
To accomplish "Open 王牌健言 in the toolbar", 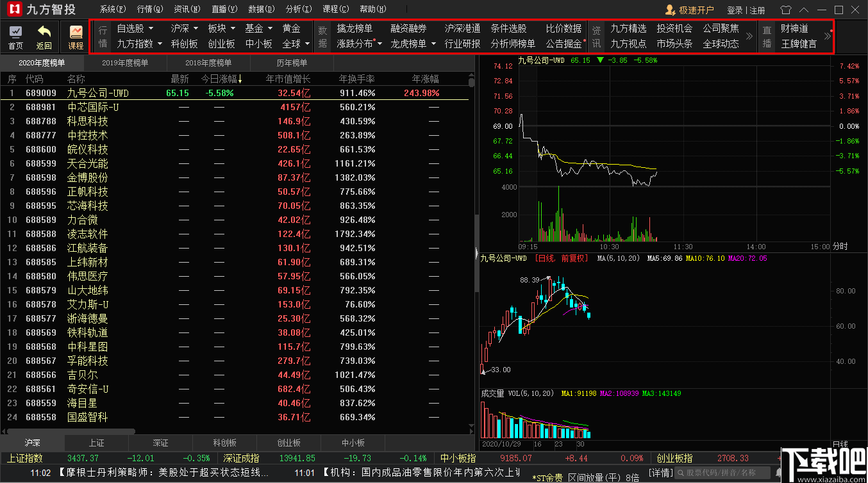I will pos(799,44).
